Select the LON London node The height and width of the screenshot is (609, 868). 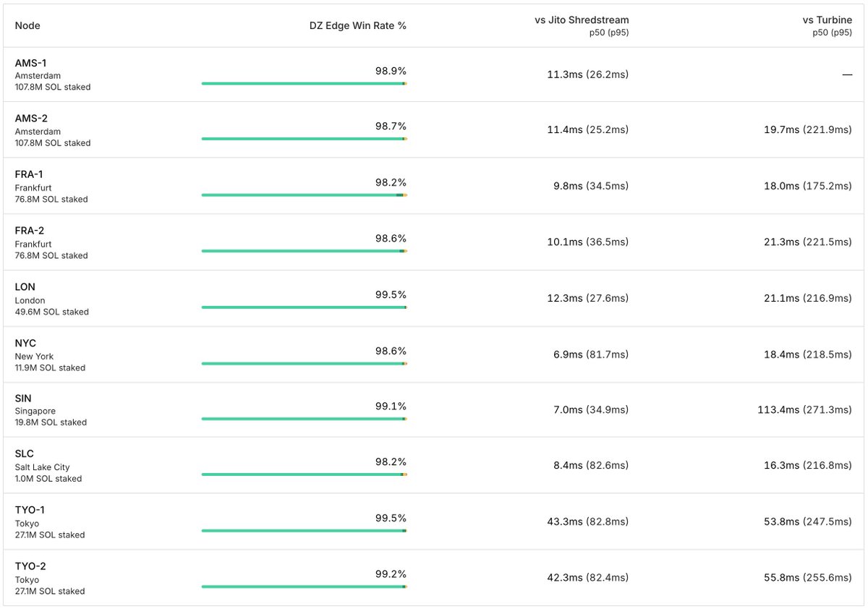point(434,299)
